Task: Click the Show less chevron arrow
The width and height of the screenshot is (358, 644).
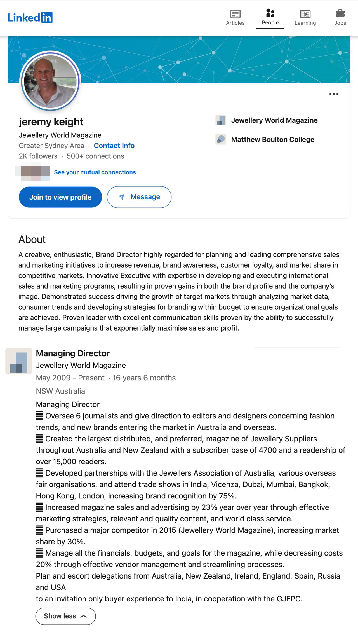Action: [x=83, y=616]
